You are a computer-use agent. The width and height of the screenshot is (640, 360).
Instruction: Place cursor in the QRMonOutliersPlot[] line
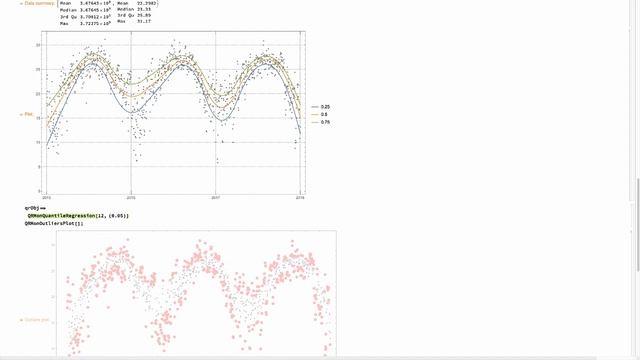pos(54,224)
